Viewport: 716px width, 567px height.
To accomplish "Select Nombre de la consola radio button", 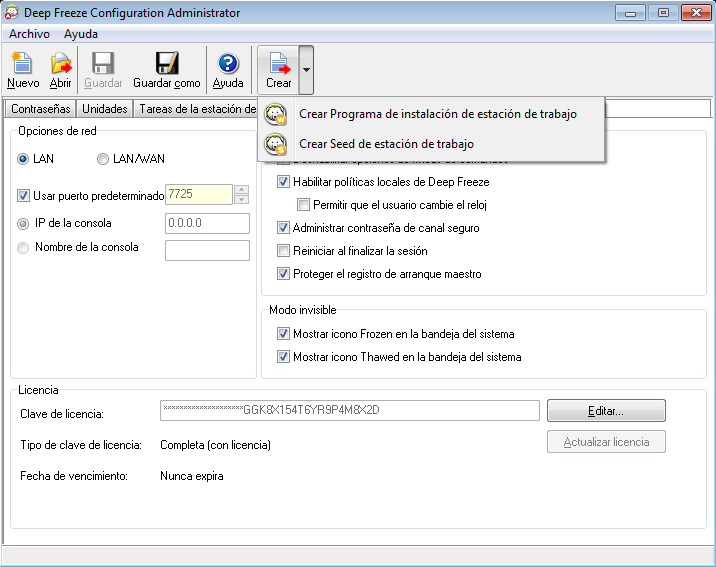I will [x=23, y=248].
